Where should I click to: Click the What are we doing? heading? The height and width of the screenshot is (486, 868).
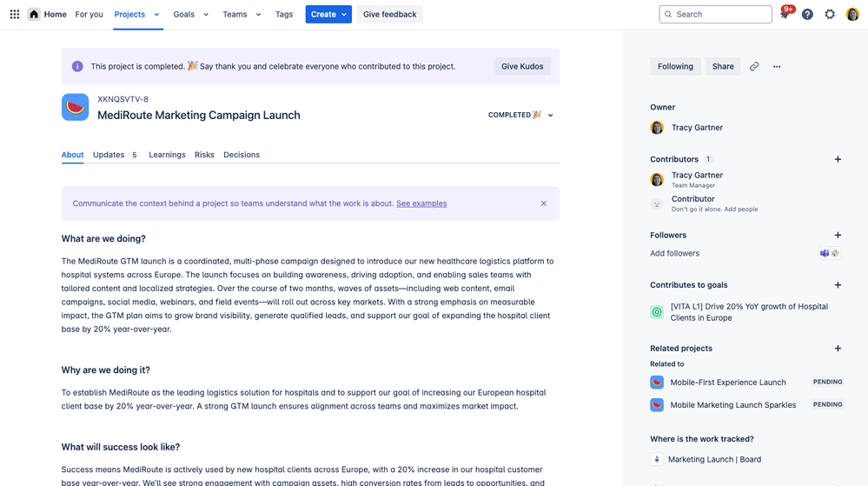(103, 239)
